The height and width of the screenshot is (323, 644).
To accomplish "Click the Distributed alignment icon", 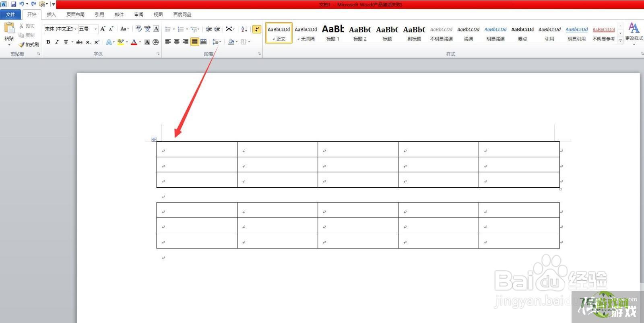I will (x=204, y=42).
